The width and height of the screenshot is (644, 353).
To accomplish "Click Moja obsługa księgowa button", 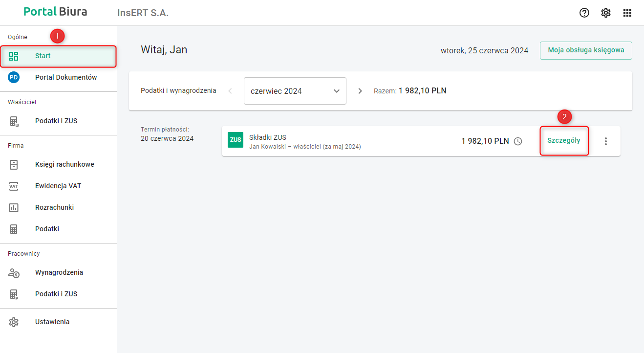I will point(586,50).
